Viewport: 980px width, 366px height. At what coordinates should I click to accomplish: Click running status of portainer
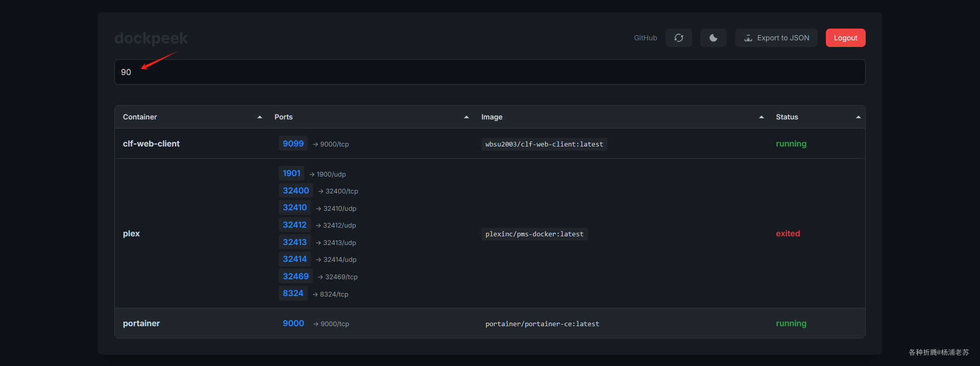pos(791,324)
